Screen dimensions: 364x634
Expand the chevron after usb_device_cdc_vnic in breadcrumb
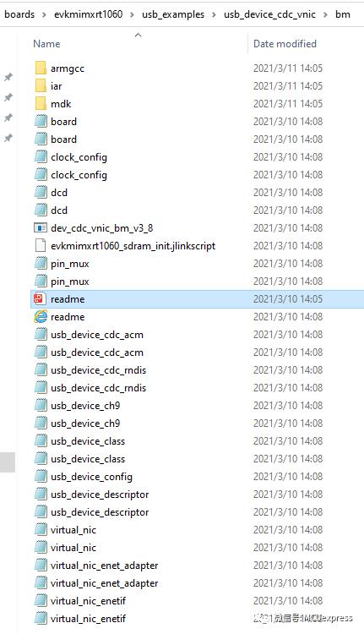[326, 15]
